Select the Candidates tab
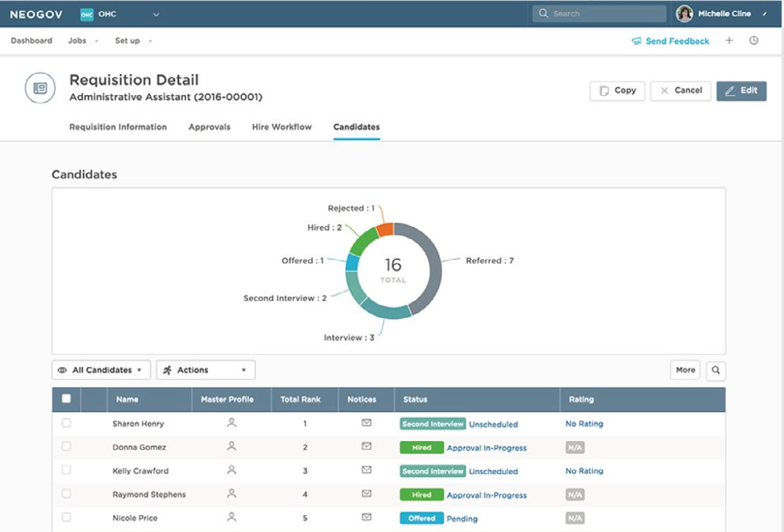784x532 pixels. (x=357, y=127)
